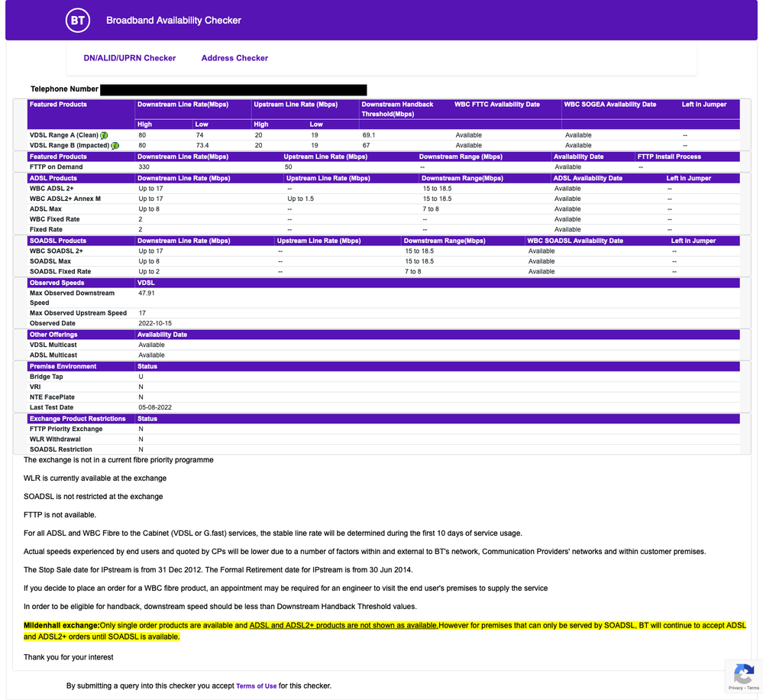Click the Observed Speeds section header
Viewport: 763px width, 700px height.
click(x=57, y=283)
